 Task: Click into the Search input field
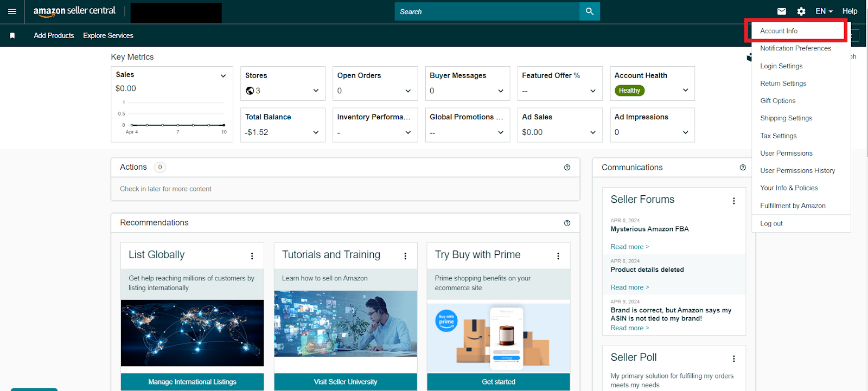pyautogui.click(x=487, y=11)
